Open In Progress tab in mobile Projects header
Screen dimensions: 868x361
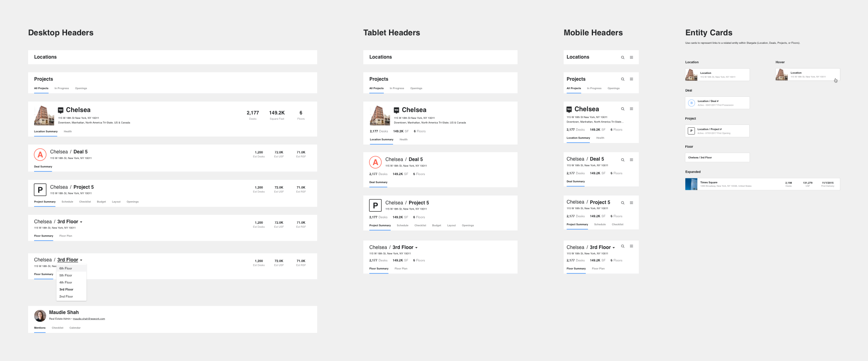(594, 88)
